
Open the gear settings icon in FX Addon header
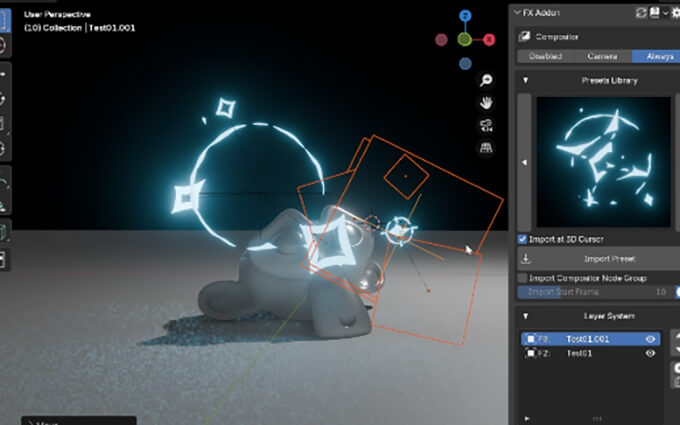pyautogui.click(x=676, y=13)
